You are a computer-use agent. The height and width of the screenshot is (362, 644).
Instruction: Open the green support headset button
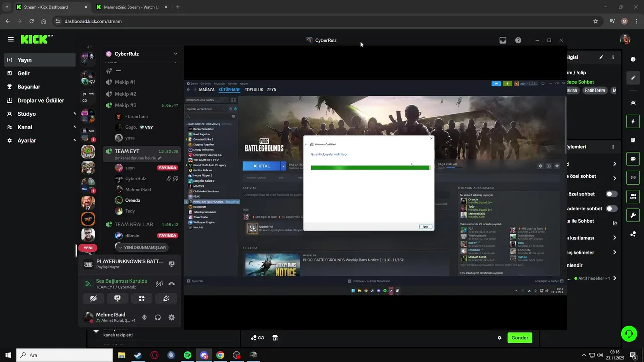628,333
